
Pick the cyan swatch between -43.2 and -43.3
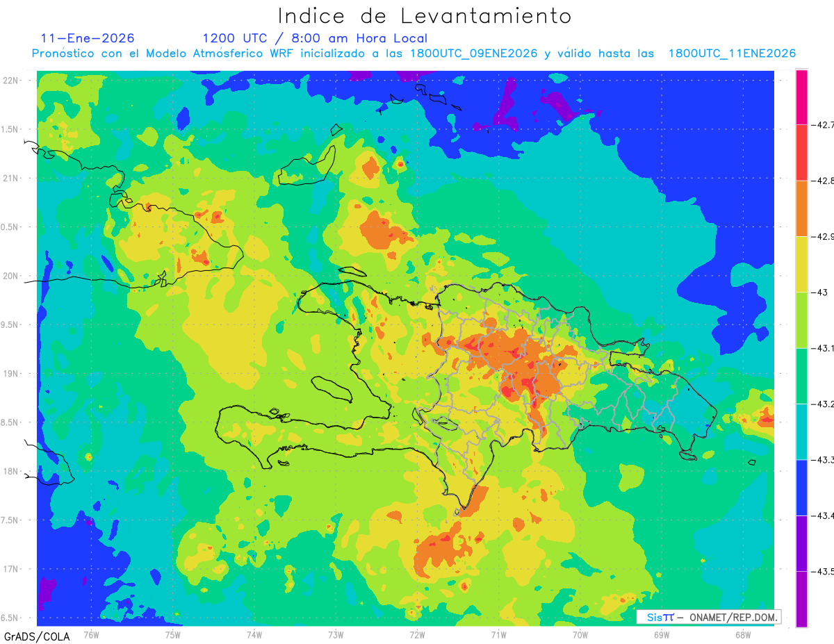(801, 432)
